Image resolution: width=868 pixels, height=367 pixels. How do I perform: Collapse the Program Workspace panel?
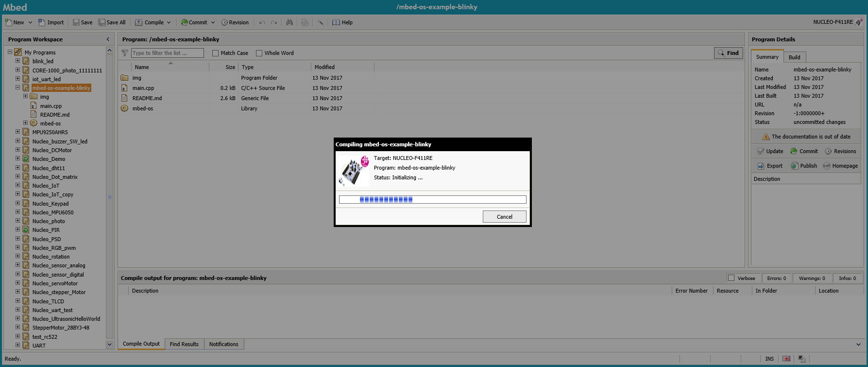[108, 39]
